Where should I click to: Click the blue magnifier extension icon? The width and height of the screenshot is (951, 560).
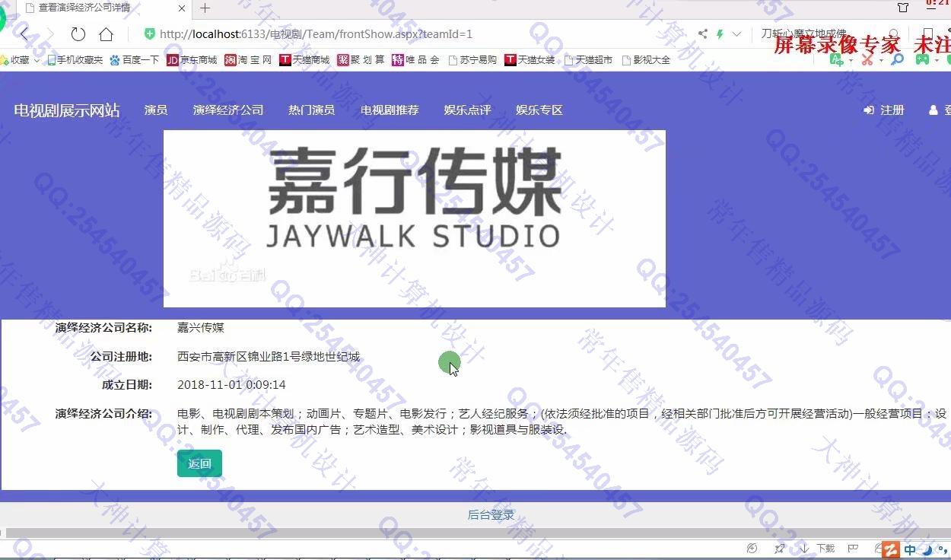[x=897, y=60]
